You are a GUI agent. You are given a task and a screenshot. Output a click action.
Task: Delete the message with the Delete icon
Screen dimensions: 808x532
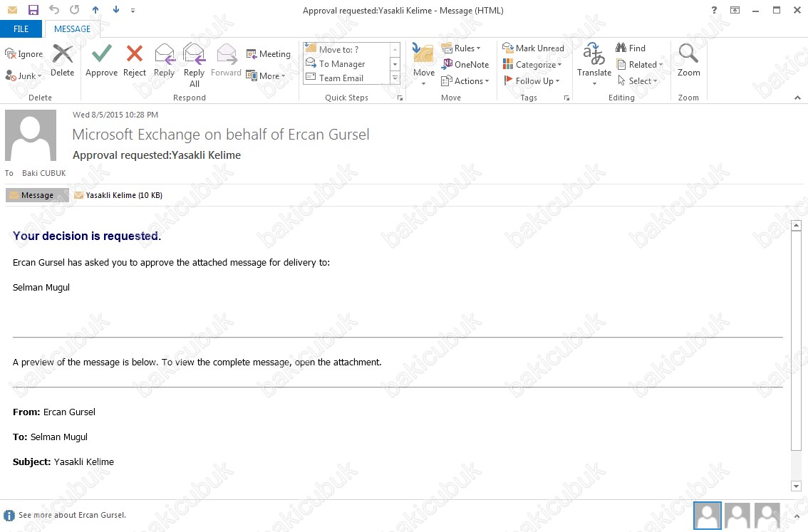coord(63,54)
